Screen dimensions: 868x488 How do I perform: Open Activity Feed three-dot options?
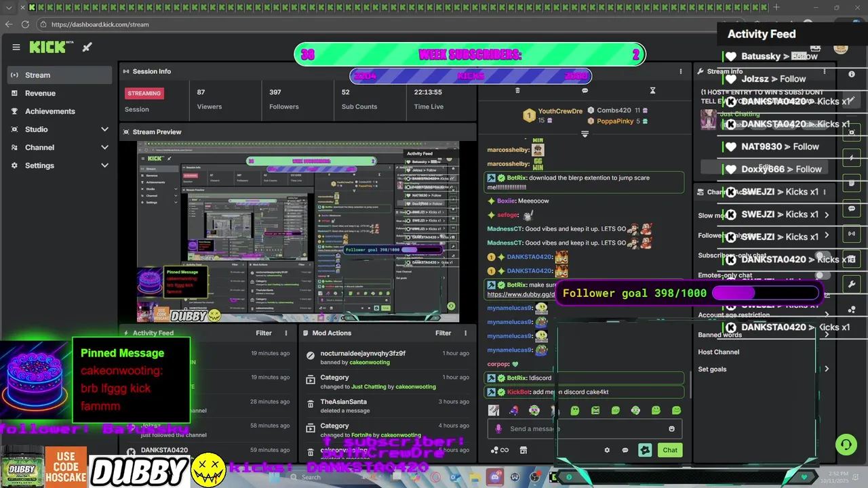(x=286, y=333)
